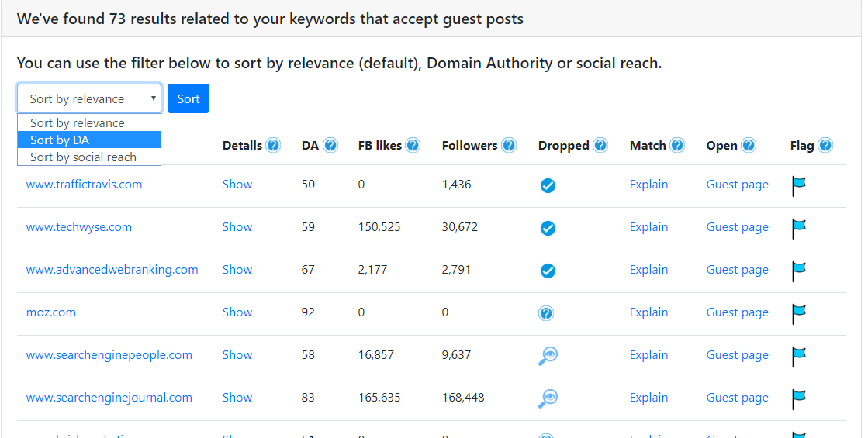Flag the www.advancedwebranking.com row
This screenshot has width=868, height=438.
coord(798,271)
